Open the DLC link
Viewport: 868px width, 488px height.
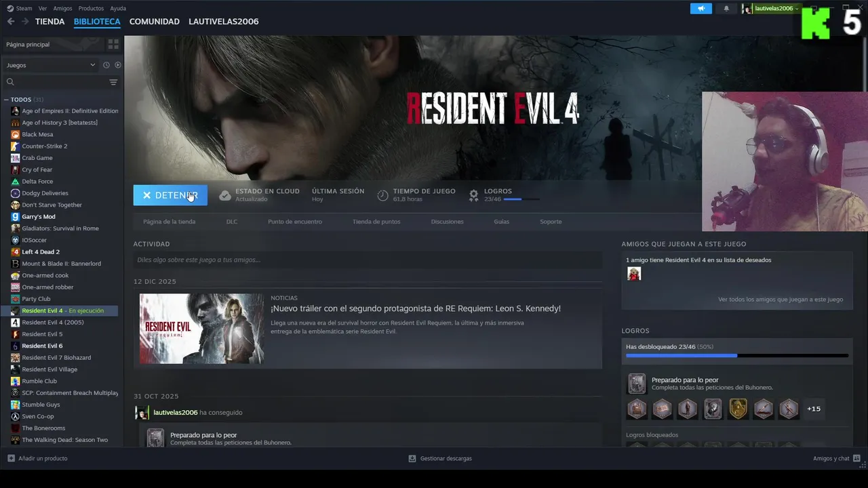click(232, 222)
